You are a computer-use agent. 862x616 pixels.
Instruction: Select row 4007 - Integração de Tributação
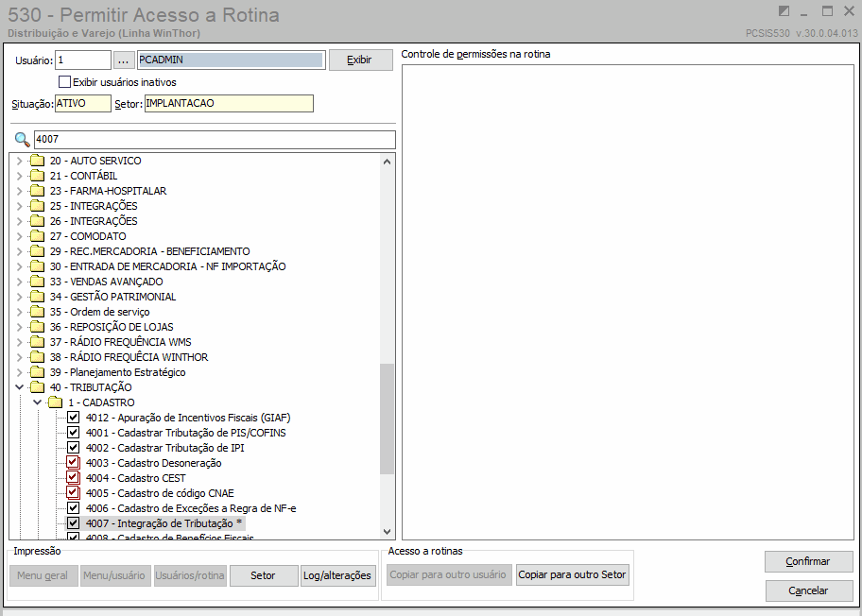click(x=164, y=523)
